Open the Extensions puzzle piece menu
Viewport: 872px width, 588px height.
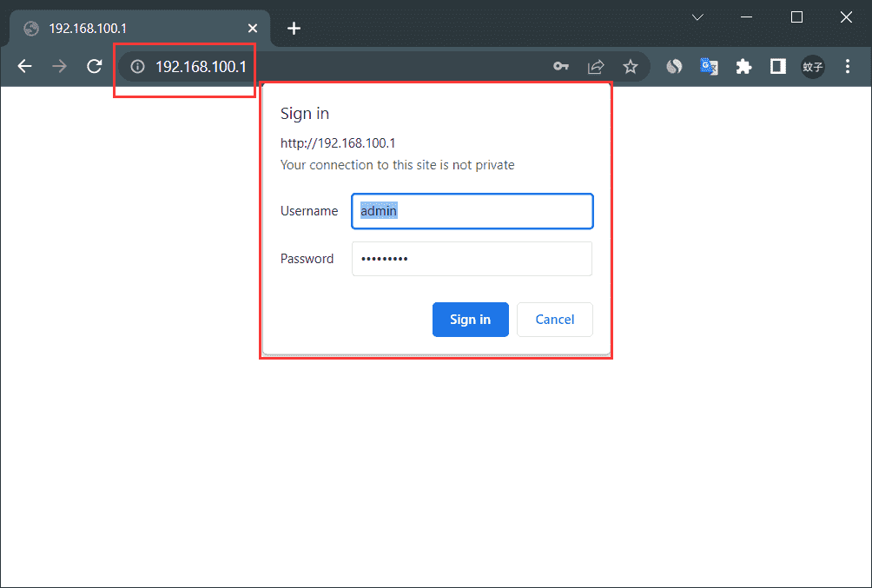click(743, 67)
